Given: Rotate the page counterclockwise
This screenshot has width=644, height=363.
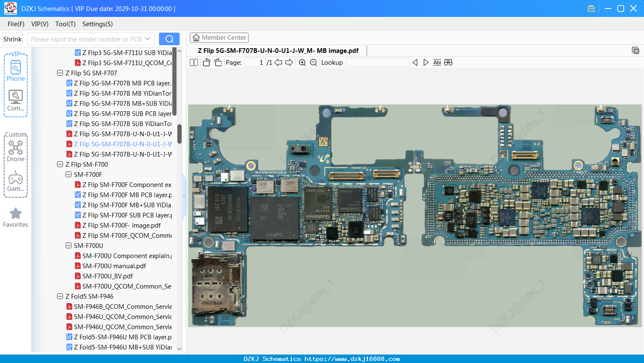Looking at the screenshot, I should pyautogui.click(x=206, y=63).
